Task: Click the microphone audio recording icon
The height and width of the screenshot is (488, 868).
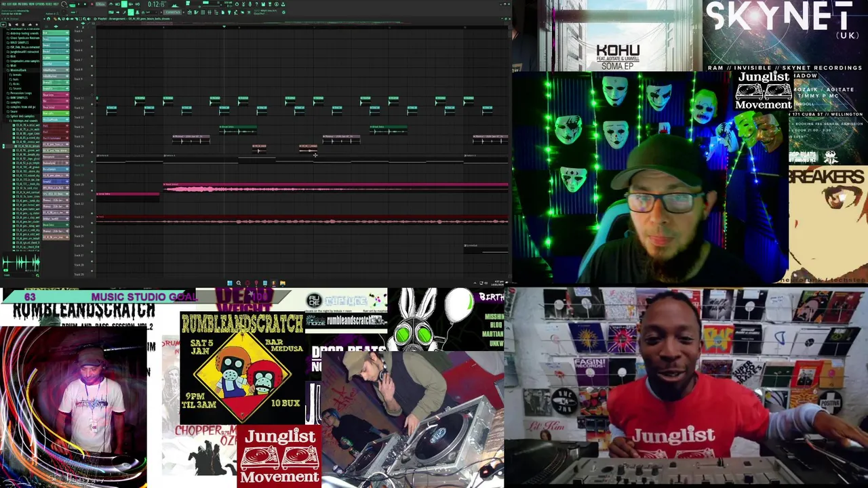Action: (x=250, y=4)
